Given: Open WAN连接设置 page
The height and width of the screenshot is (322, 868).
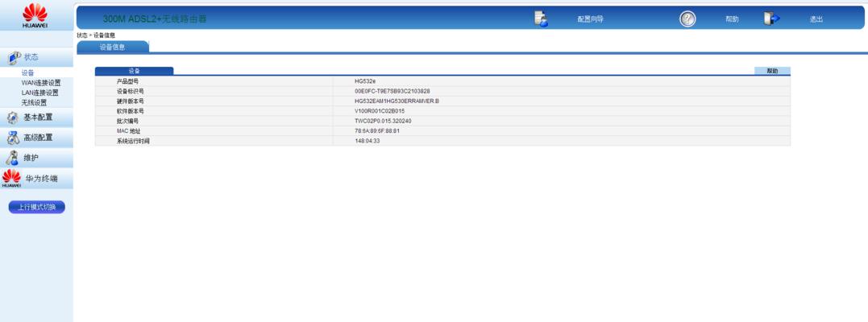Looking at the screenshot, I should (x=41, y=83).
